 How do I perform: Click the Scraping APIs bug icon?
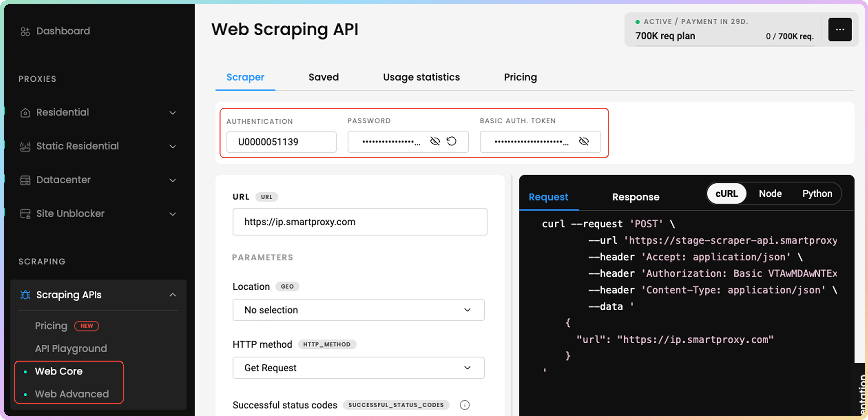point(25,295)
